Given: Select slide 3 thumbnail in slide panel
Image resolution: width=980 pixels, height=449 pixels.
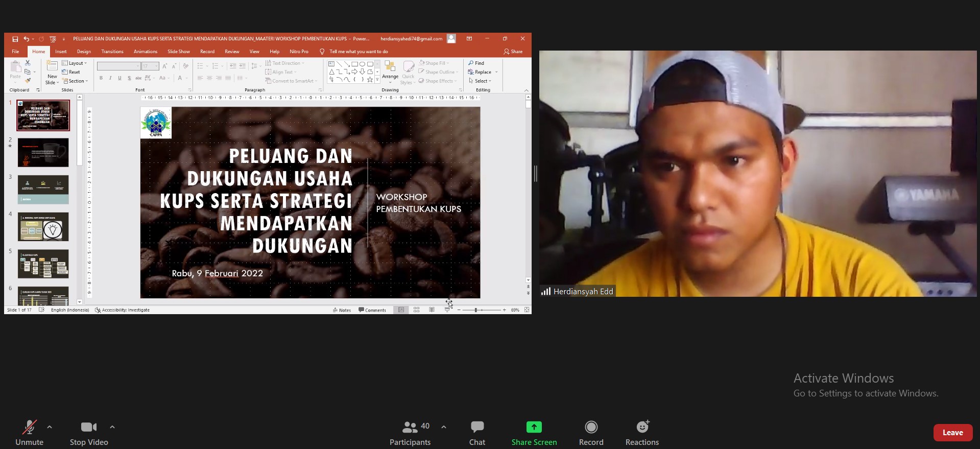Looking at the screenshot, I should coord(43,190).
